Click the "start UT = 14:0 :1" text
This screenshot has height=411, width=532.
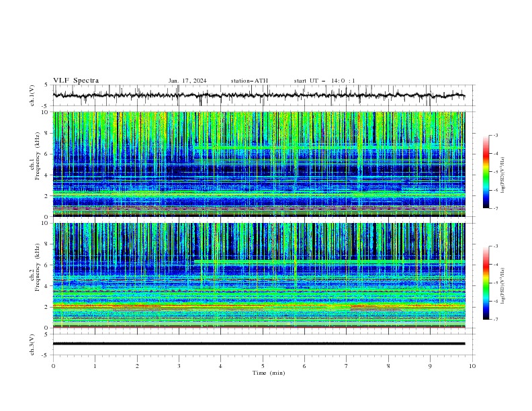(324, 81)
